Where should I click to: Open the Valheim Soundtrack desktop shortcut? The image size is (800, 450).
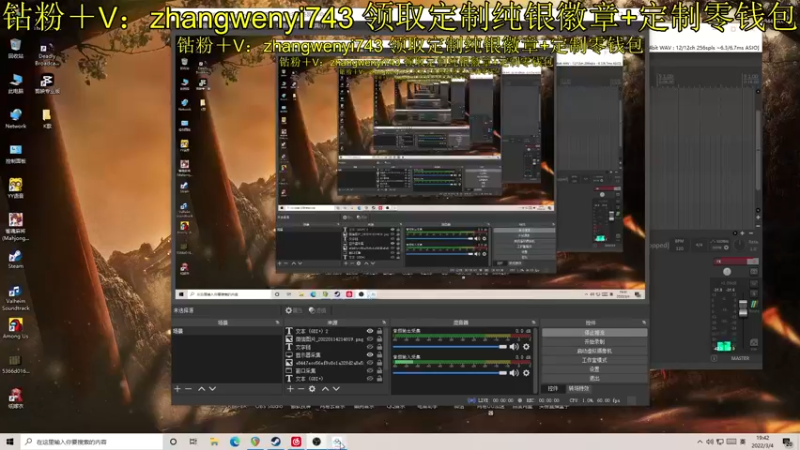16,297
